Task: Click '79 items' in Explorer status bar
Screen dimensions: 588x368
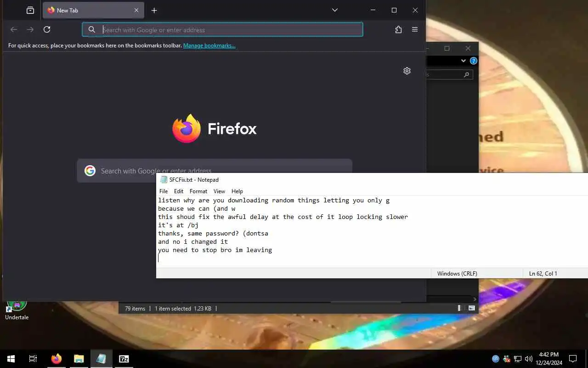Action: pyautogui.click(x=135, y=309)
